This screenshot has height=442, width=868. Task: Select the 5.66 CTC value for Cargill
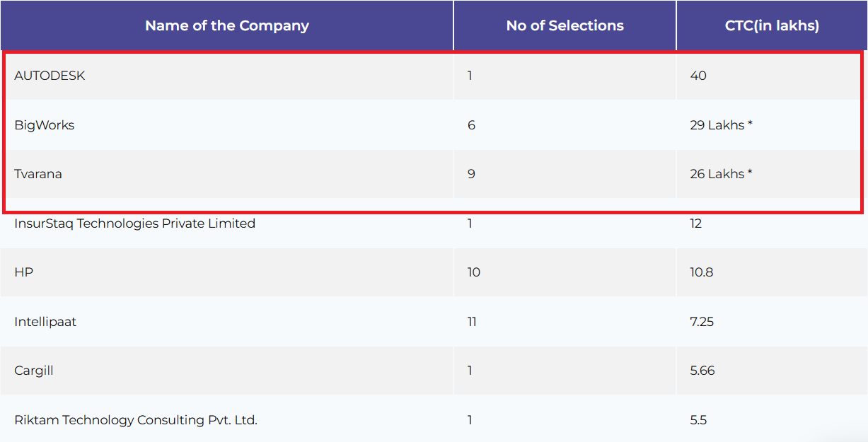[702, 371]
